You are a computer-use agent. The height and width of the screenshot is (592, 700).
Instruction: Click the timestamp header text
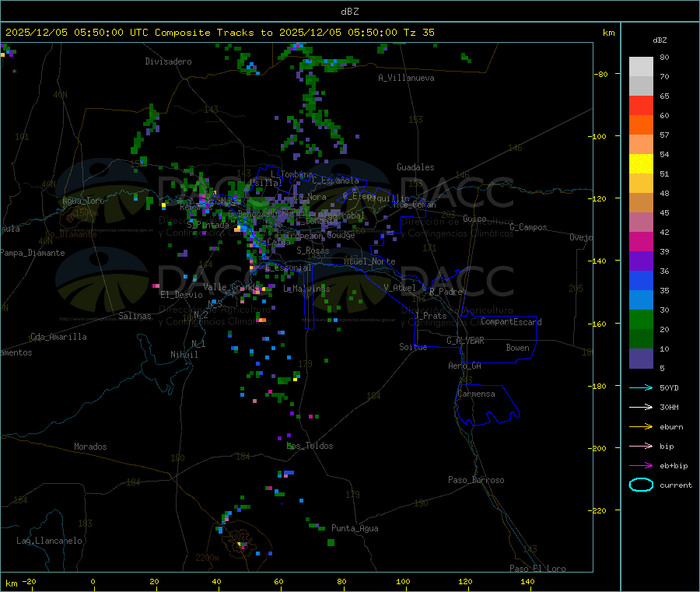[220, 33]
